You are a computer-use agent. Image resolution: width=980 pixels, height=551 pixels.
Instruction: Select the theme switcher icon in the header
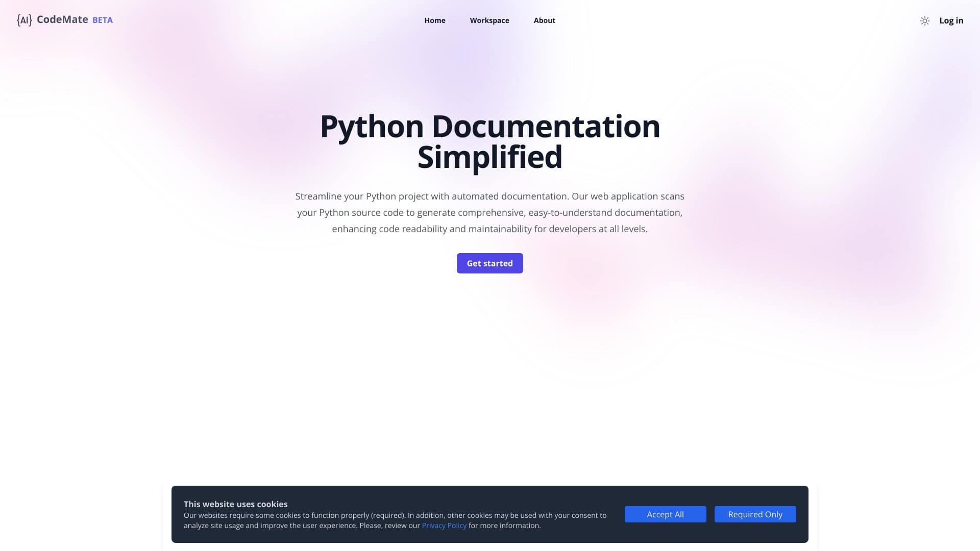point(925,21)
